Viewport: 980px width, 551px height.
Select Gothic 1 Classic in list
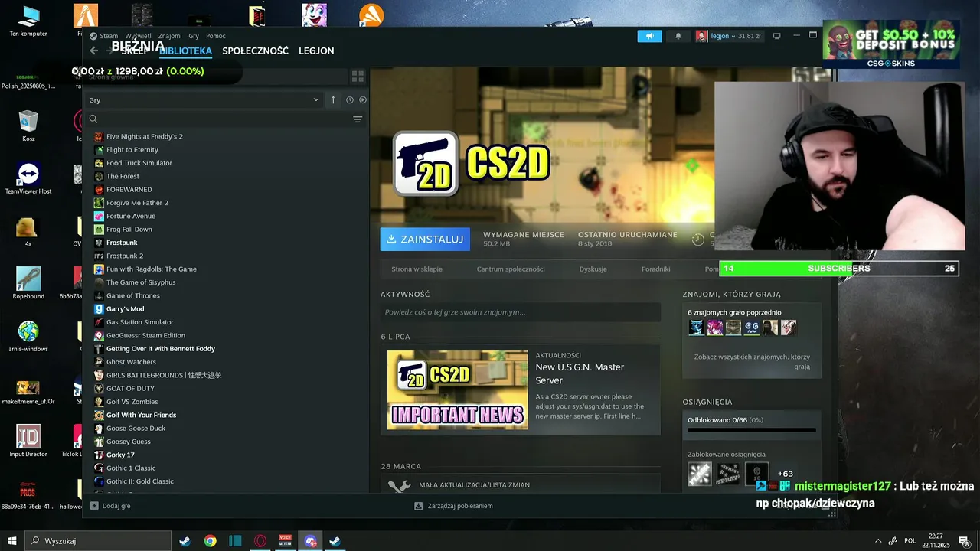(x=131, y=468)
